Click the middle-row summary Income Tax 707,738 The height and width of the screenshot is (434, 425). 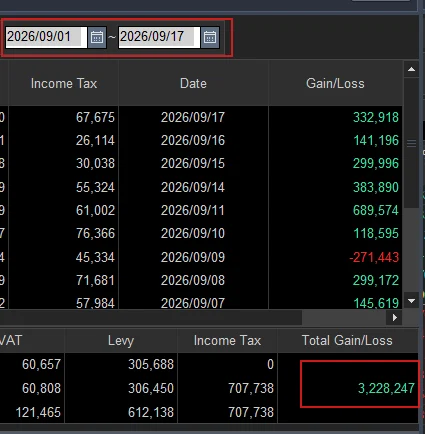[251, 388]
